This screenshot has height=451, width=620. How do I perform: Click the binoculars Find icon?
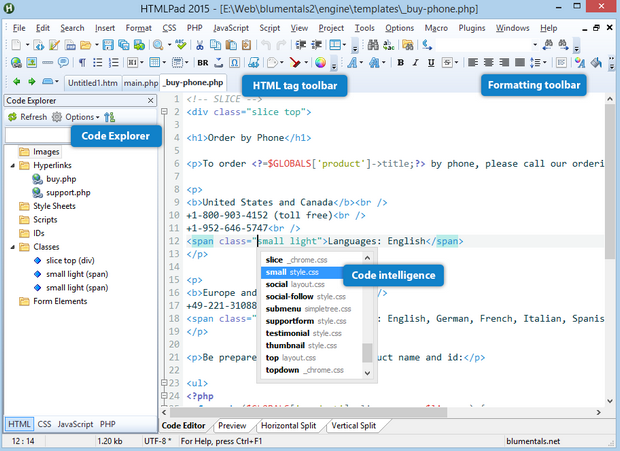click(x=373, y=45)
